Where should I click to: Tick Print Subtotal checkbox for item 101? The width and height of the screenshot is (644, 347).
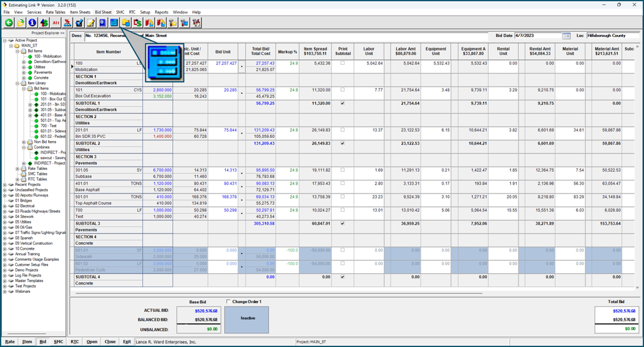pyautogui.click(x=343, y=89)
